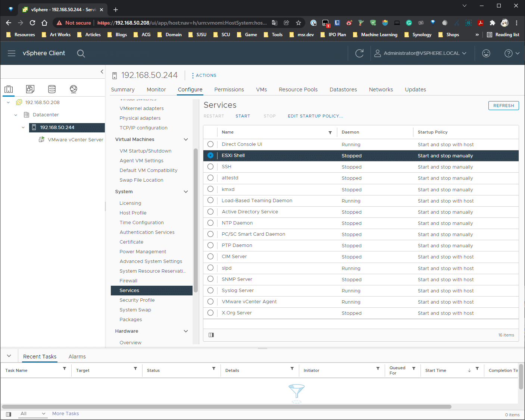The height and width of the screenshot is (420, 525).
Task: Open the Datastores tab
Action: pos(343,90)
